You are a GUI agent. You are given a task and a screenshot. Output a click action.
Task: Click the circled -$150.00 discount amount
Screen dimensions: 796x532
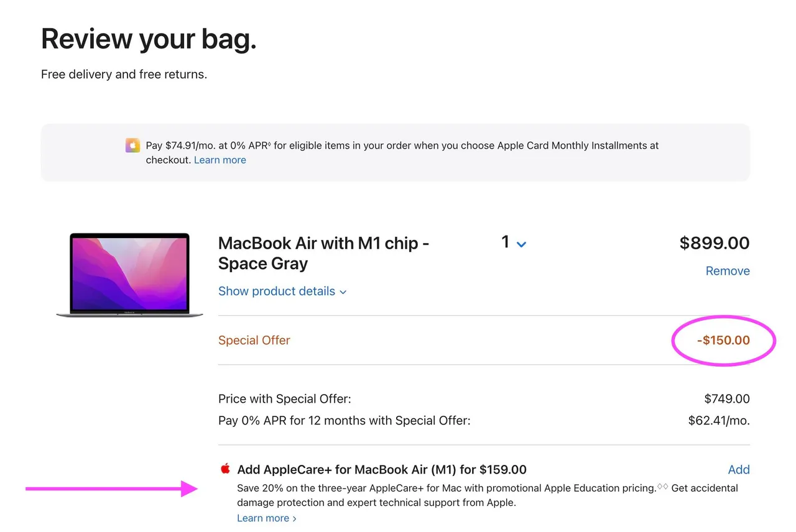tap(723, 340)
